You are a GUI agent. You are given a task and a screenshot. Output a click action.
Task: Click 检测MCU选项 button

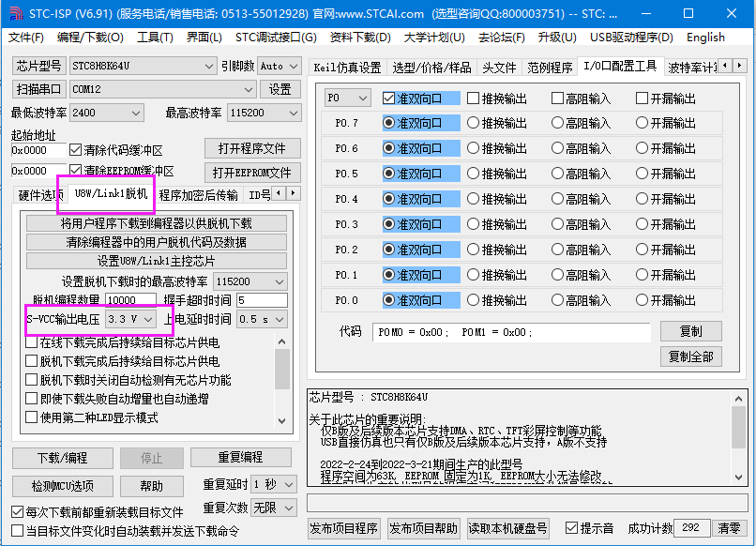(x=62, y=486)
